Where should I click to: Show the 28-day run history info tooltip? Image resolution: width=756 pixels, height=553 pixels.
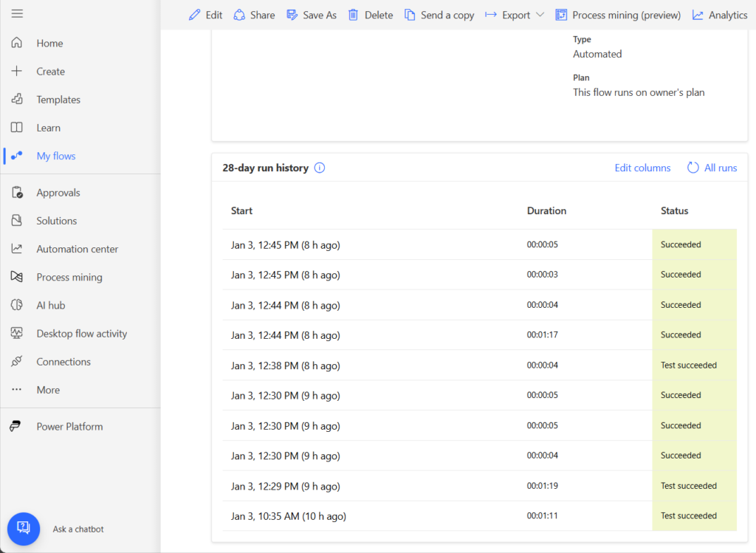[320, 168]
